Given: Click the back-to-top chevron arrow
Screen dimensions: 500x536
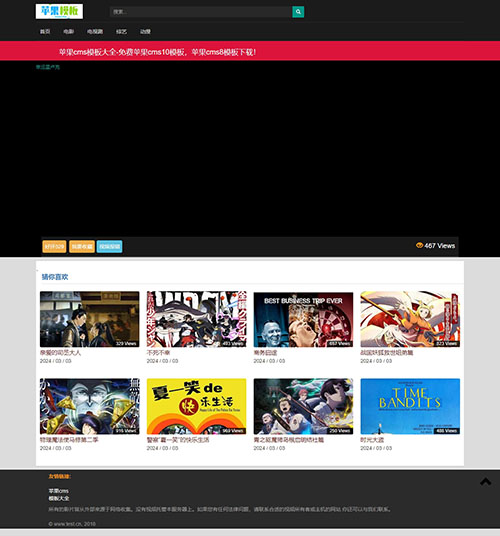Looking at the screenshot, I should (485, 482).
